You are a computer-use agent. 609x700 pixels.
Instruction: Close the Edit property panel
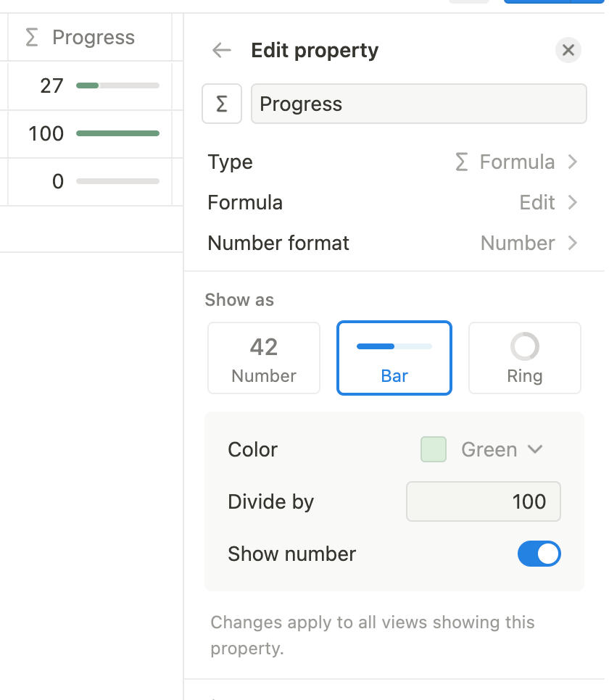pos(568,50)
